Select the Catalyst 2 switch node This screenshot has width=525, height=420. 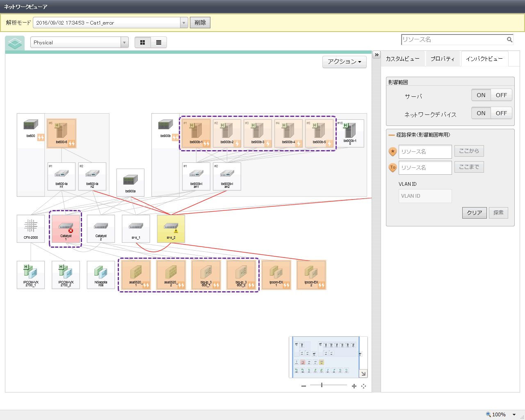101,228
